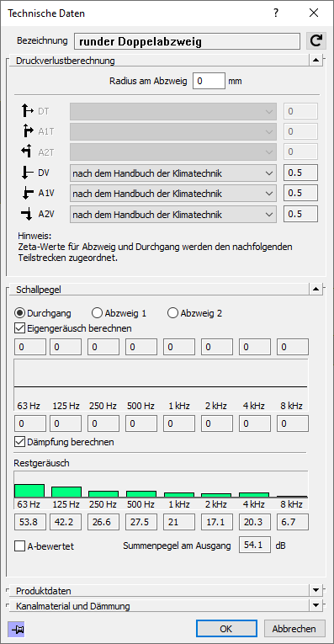
Task: Click the A2V zeta value field
Action: (300, 215)
